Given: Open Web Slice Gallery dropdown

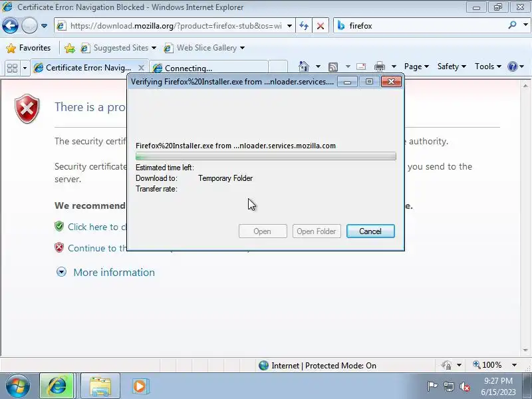Looking at the screenshot, I should (x=204, y=48).
